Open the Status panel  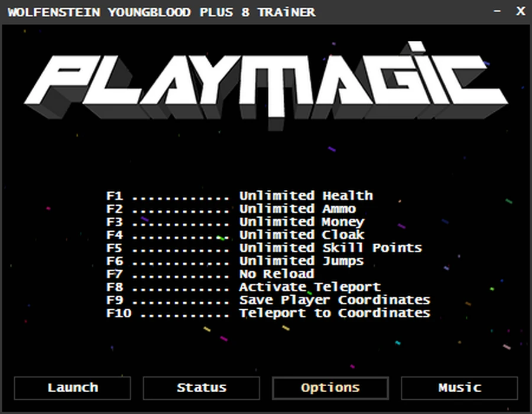(x=201, y=388)
